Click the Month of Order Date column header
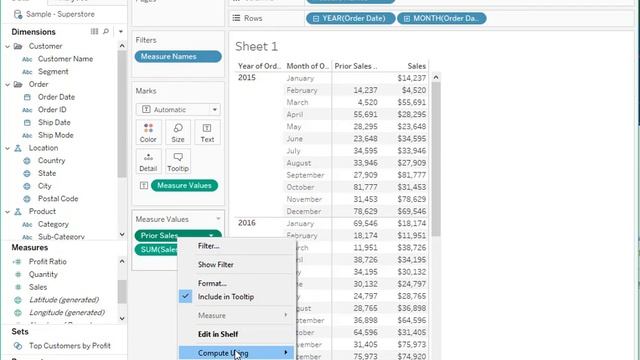Image resolution: width=640 pixels, height=360 pixels. pos(307,66)
